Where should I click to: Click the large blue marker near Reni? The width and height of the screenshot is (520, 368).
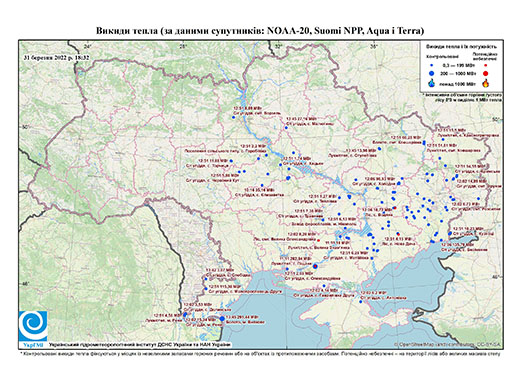185,314
